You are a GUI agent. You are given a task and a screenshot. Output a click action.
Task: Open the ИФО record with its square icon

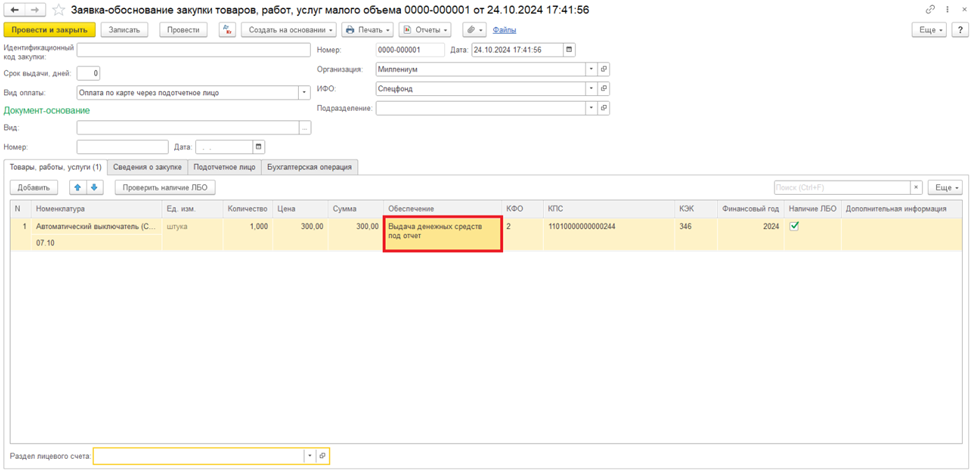603,89
